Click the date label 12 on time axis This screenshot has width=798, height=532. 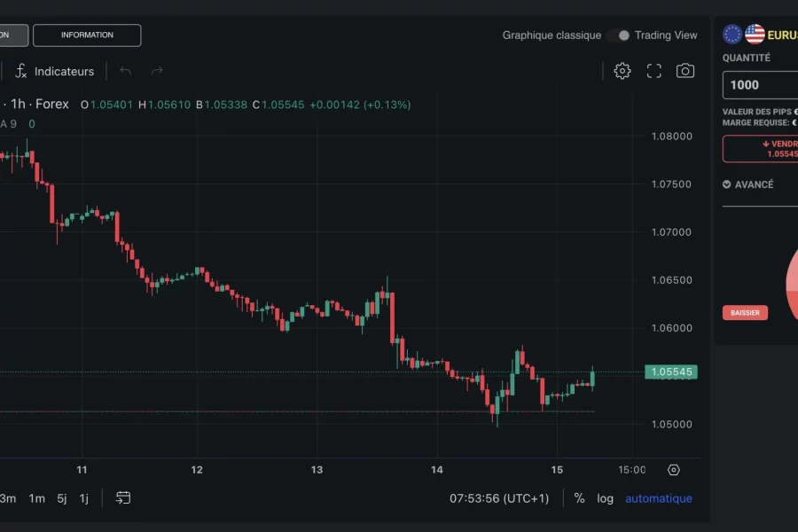(x=197, y=469)
